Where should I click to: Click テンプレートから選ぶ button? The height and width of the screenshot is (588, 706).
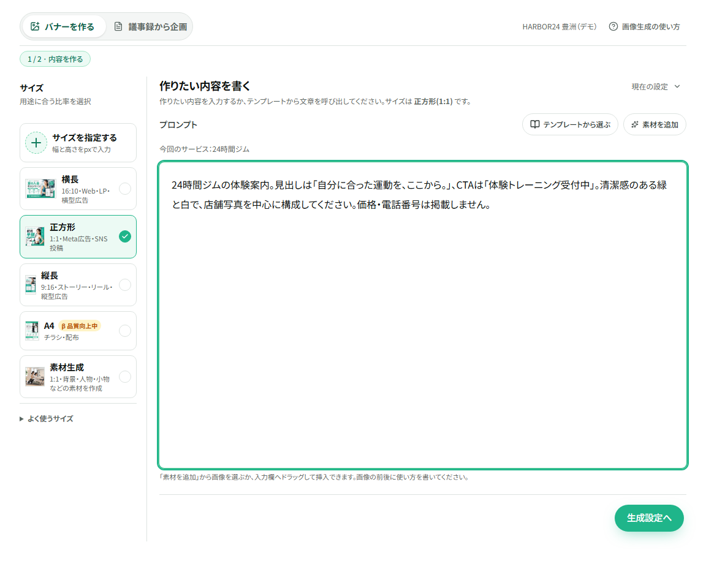pos(570,124)
